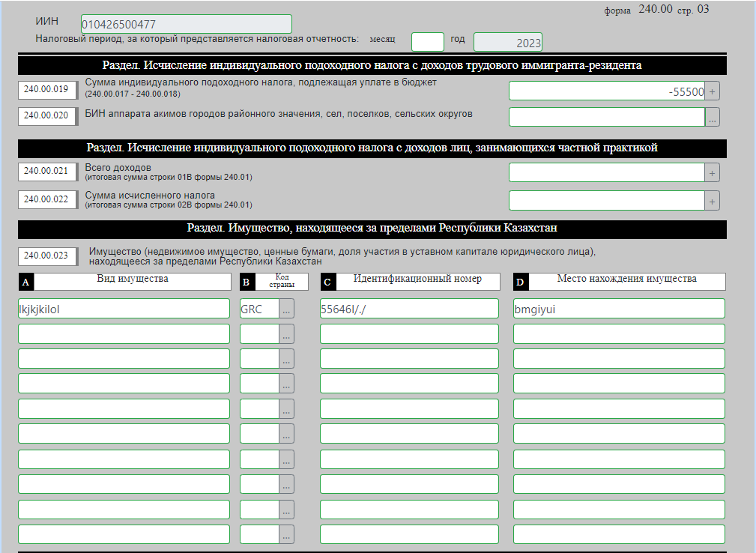Click the identification number field containing 55646l/./
The image size is (756, 553).
(409, 309)
